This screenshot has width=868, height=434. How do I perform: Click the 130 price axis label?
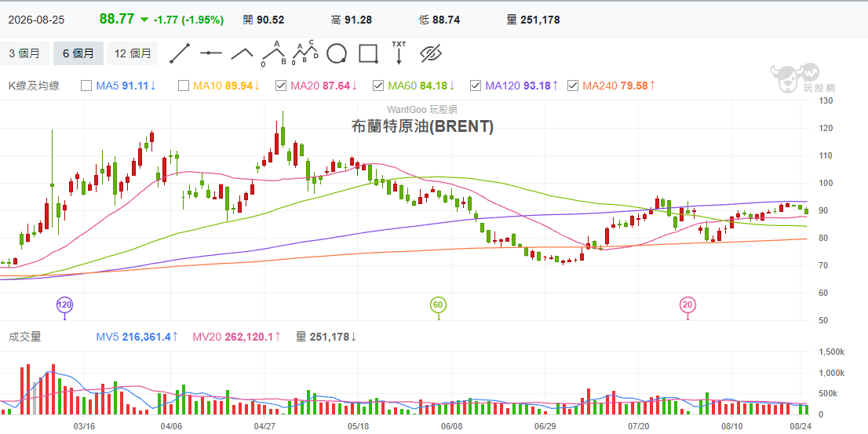pos(826,100)
